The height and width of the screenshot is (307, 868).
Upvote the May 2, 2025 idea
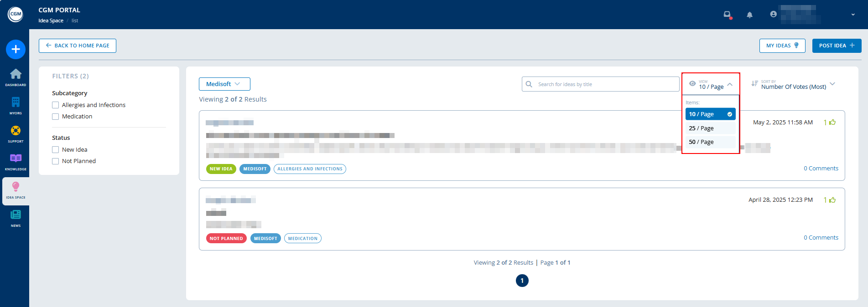(x=832, y=123)
